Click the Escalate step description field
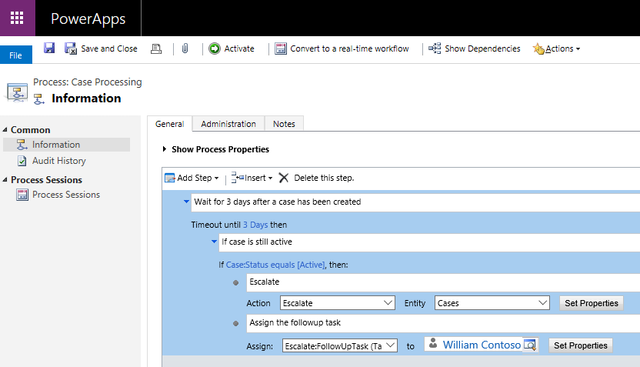Screen dimensions: 640x367 (x=443, y=282)
